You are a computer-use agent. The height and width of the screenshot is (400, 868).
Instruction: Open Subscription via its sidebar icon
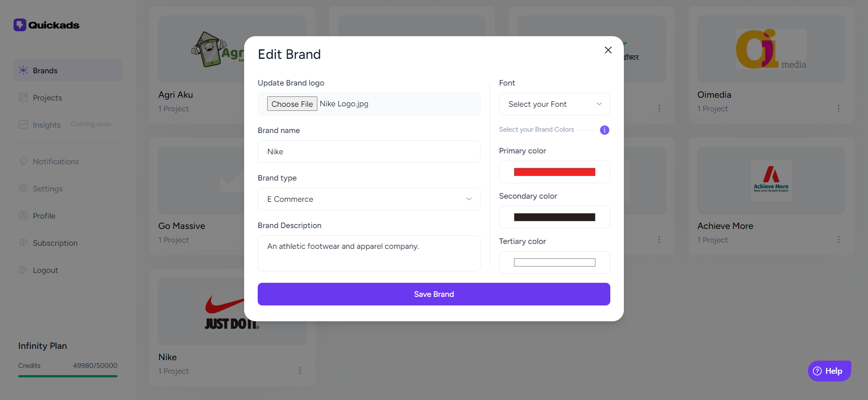[x=23, y=243]
